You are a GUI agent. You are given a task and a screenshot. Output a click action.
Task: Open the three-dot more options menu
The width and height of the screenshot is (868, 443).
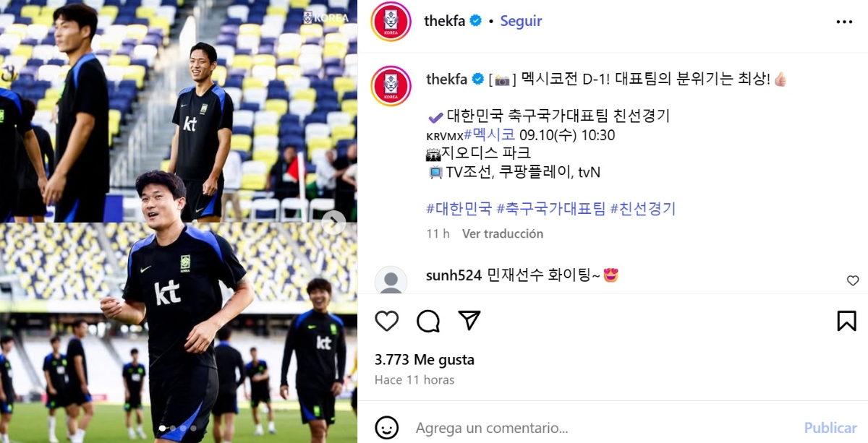[x=844, y=22]
